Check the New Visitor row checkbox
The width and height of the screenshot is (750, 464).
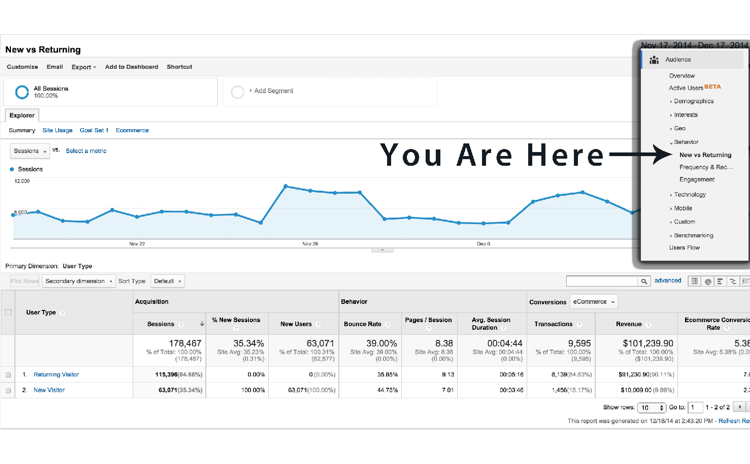[x=8, y=390]
